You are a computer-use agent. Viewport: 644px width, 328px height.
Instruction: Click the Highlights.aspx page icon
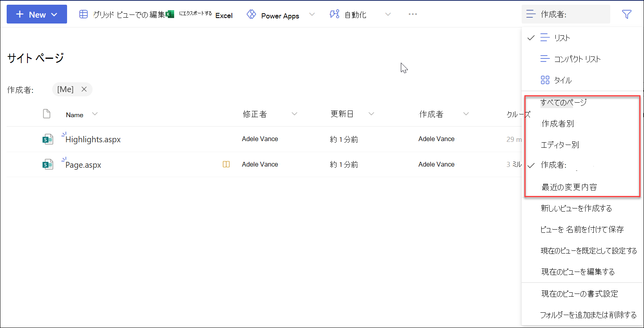(x=48, y=139)
